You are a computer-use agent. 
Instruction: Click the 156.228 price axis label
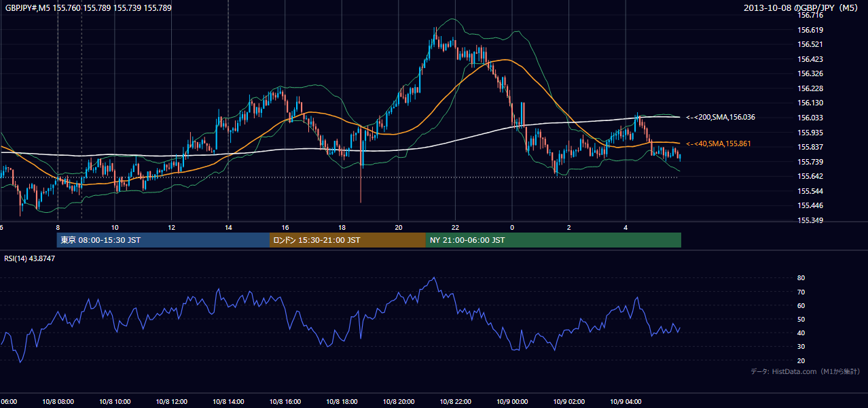point(810,88)
